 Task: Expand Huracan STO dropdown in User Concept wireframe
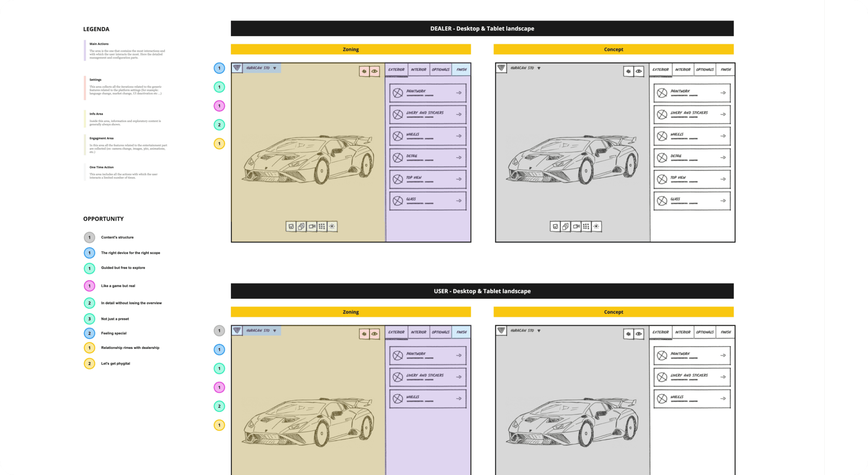pos(539,331)
